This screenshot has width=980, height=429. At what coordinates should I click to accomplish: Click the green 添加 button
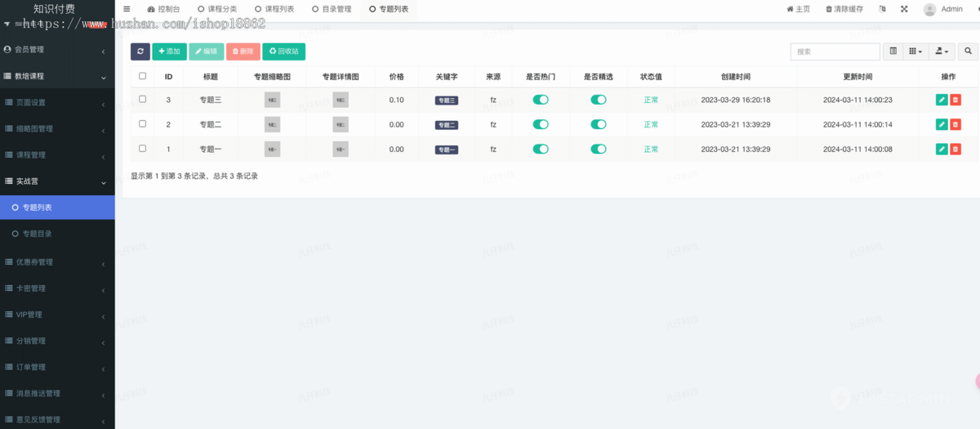[x=169, y=51]
